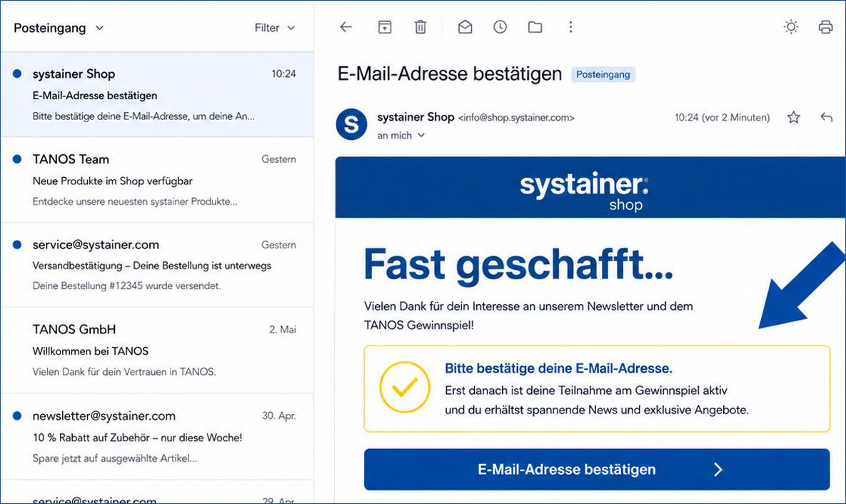The width and height of the screenshot is (846, 504).
Task: Click timestamp '10:24 (vor 2 Minuten)'
Action: [722, 118]
